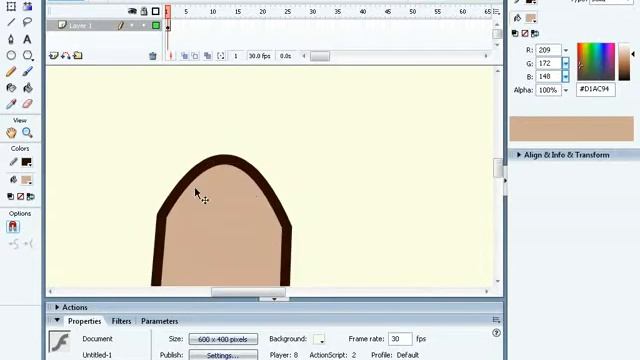640x360 pixels.
Task: Click the Publish Settings button
Action: 223,355
